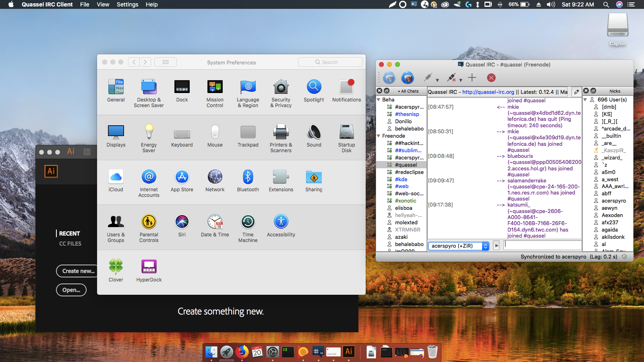Open the HyperDock preference pane
This screenshot has width=644, height=362.
coord(149,271)
